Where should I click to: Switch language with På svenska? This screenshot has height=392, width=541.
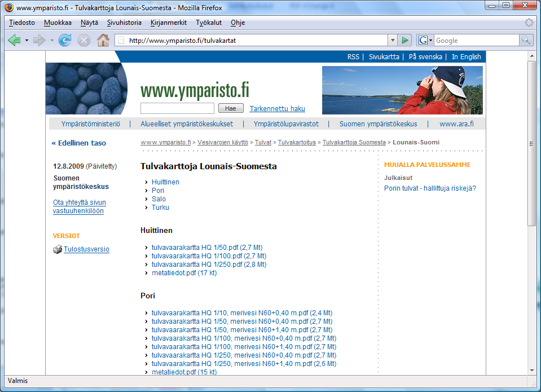(425, 57)
